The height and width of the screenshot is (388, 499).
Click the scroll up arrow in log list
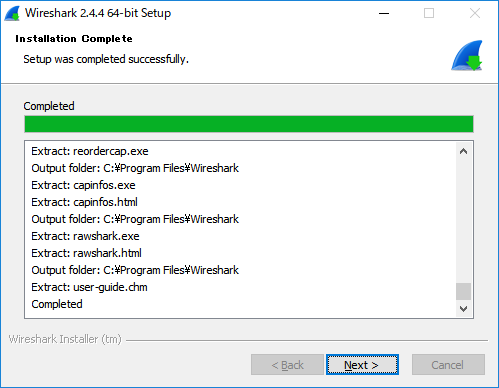click(463, 151)
